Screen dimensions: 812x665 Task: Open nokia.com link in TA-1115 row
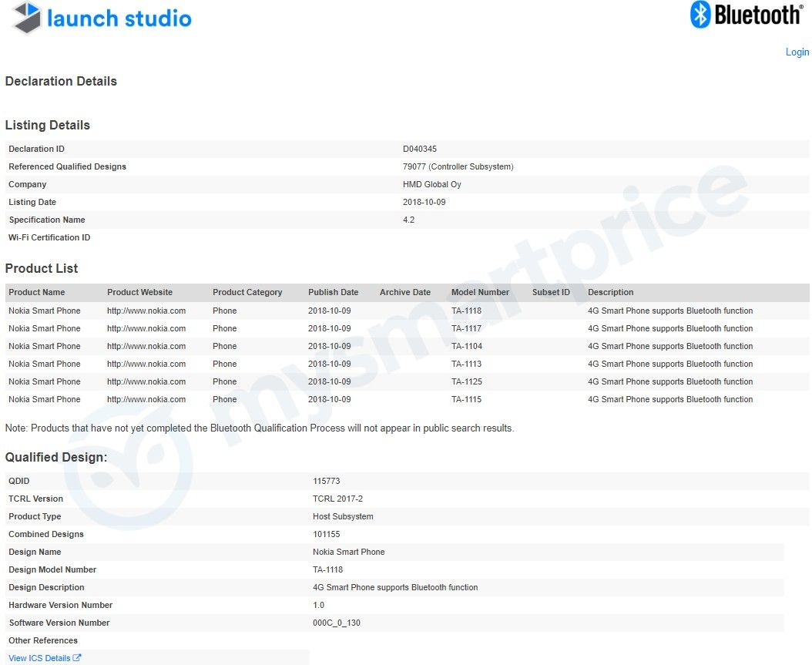[146, 399]
